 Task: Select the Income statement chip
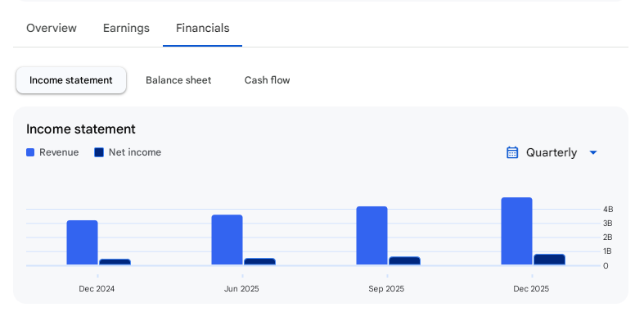tap(71, 80)
